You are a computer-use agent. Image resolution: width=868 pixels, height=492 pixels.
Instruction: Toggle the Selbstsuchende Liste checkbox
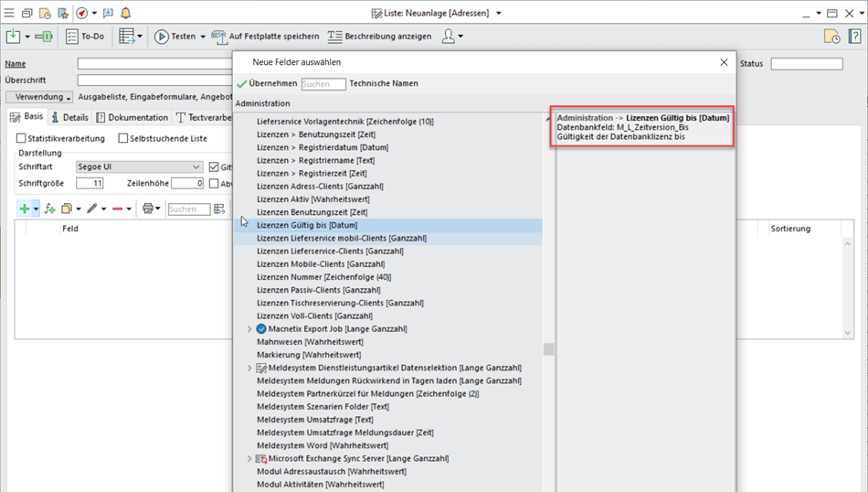coord(123,139)
